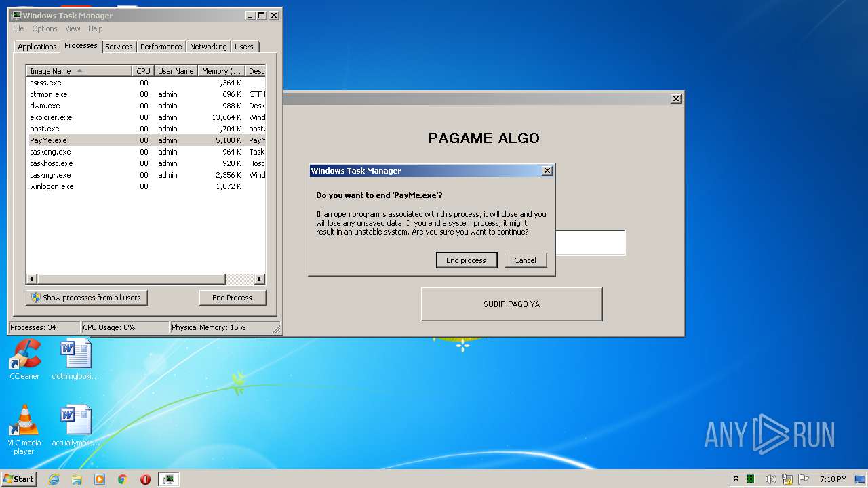Open the File menu in Task Manager

[x=18, y=28]
